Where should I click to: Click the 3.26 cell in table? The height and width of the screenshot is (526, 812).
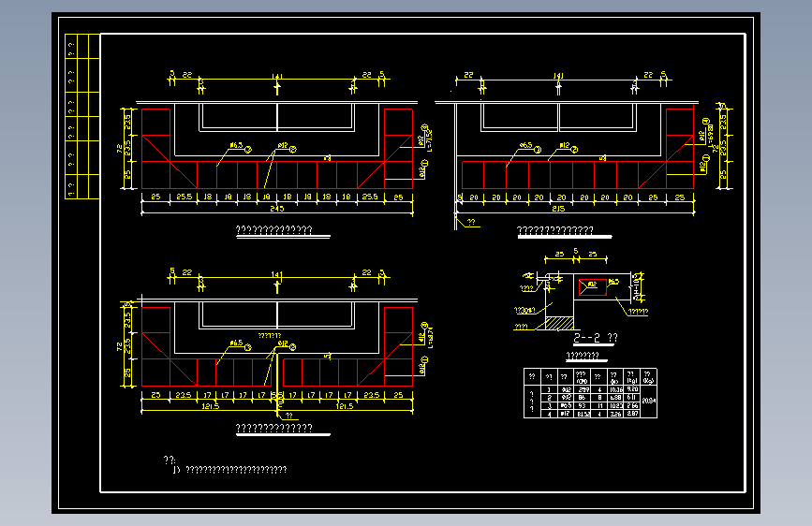point(615,415)
